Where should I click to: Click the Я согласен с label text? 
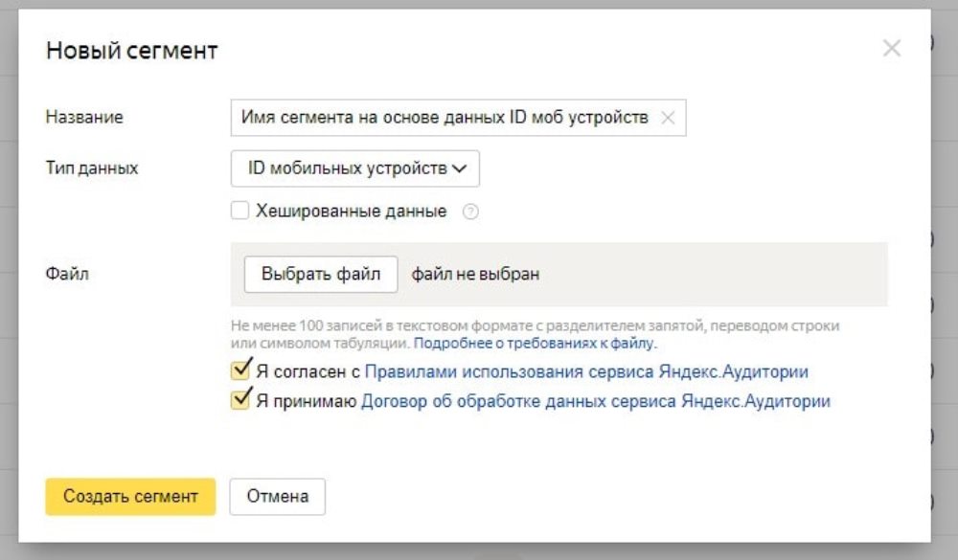[307, 372]
